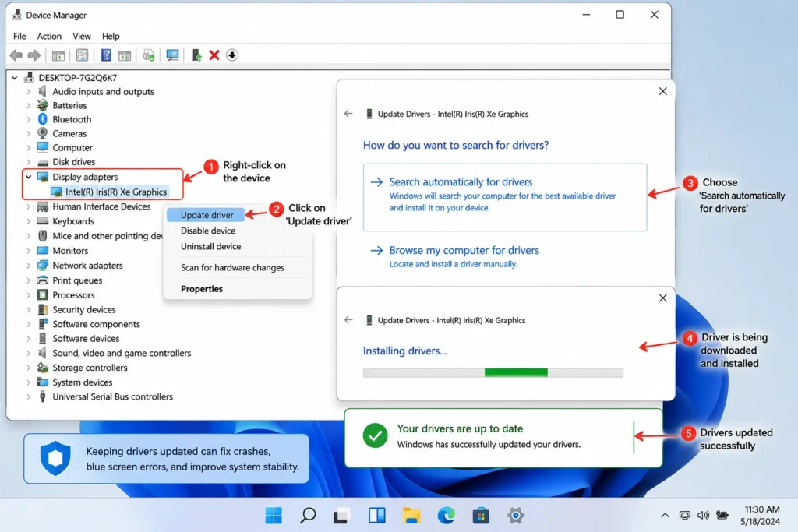The width and height of the screenshot is (798, 532).
Task: Go back in the driver search dialog
Action: coord(348,114)
